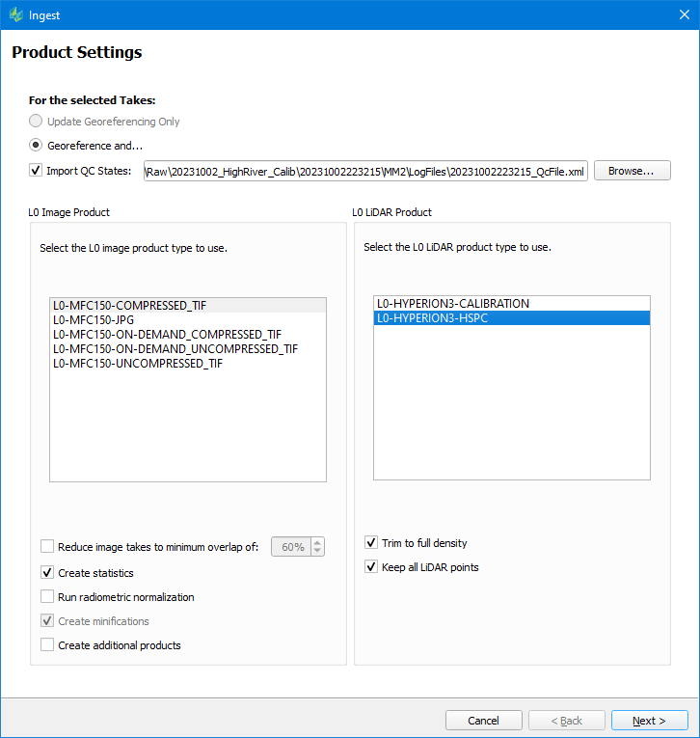
Task: Choose L0-MFC150-JPG from image product list
Action: pos(93,319)
